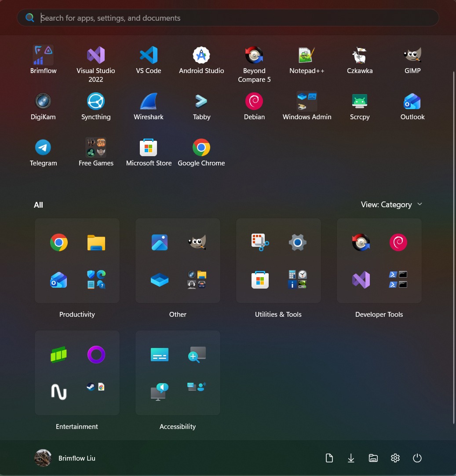
Task: Open Czkawka app
Action: click(360, 60)
